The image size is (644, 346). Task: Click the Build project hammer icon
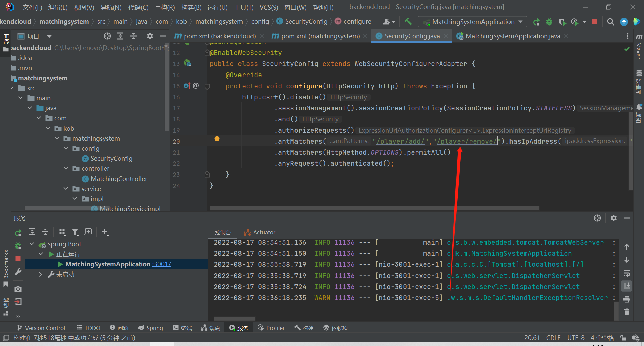pyautogui.click(x=408, y=22)
